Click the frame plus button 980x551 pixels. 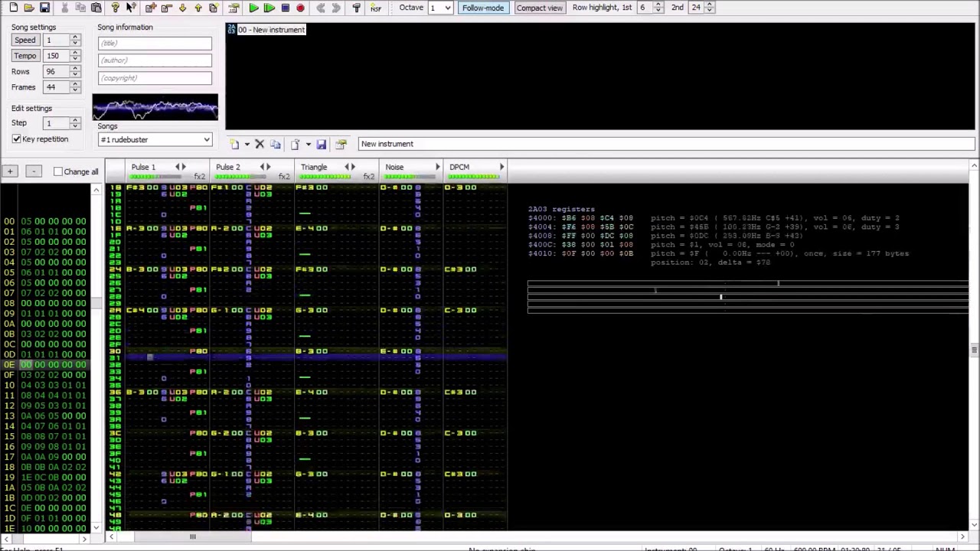[10, 171]
